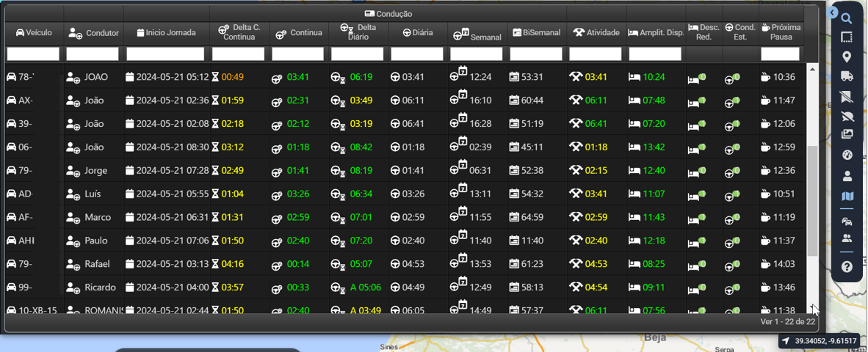
Task: Select the Delta Diário value A 05:06
Action: [x=366, y=287]
